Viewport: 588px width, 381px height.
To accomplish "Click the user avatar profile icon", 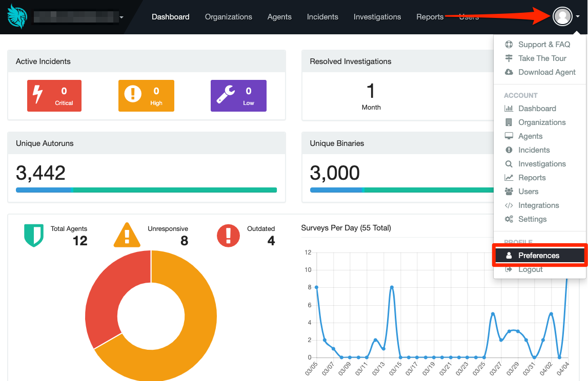I will pos(562,16).
